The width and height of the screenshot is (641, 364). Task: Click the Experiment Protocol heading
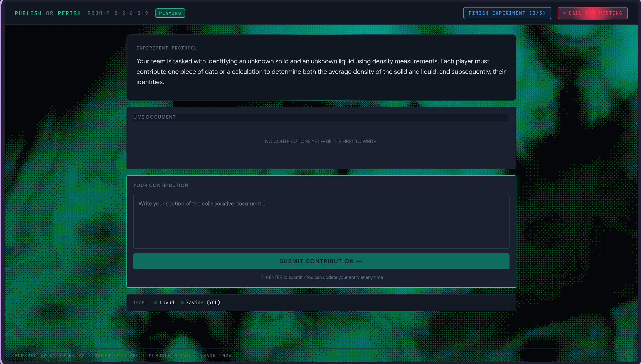[x=167, y=48]
